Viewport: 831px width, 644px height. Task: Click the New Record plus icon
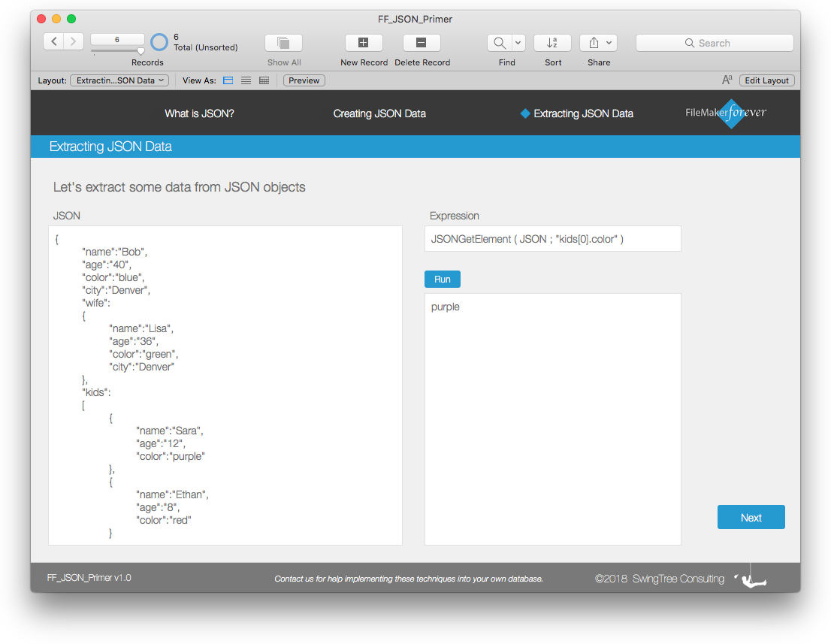tap(364, 42)
